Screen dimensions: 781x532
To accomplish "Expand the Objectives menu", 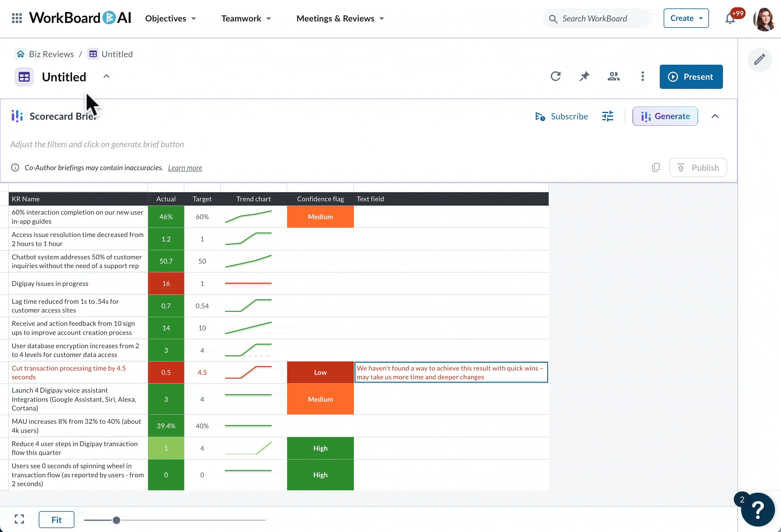I will click(170, 18).
